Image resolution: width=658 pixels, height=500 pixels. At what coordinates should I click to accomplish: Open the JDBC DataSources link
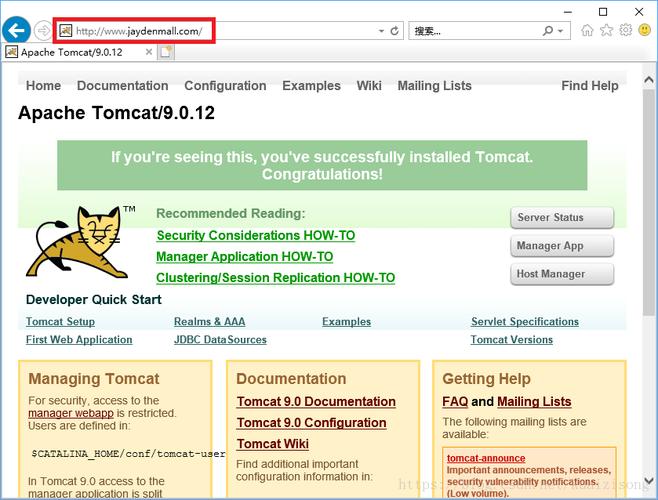220,340
